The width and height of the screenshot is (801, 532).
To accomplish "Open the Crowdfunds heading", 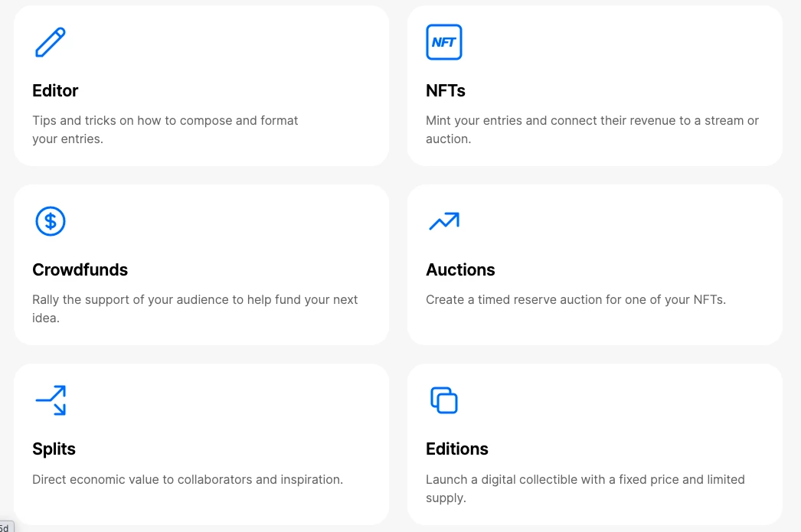I will [80, 269].
